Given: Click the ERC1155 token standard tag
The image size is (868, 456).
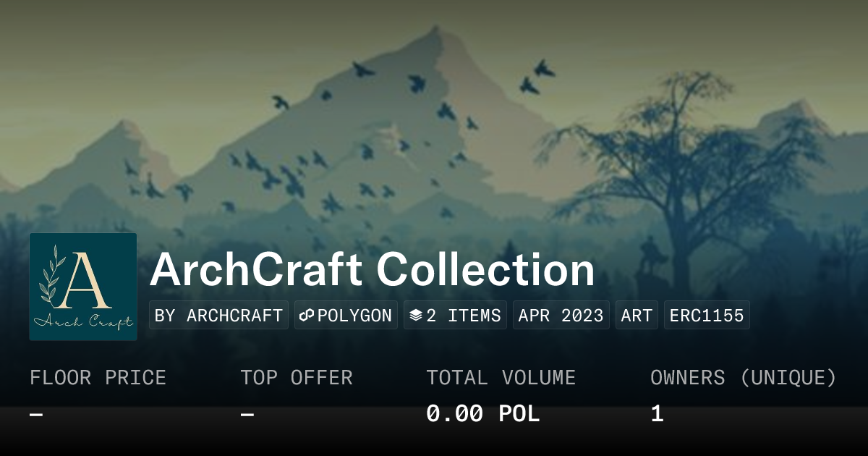Looking at the screenshot, I should pos(707,316).
